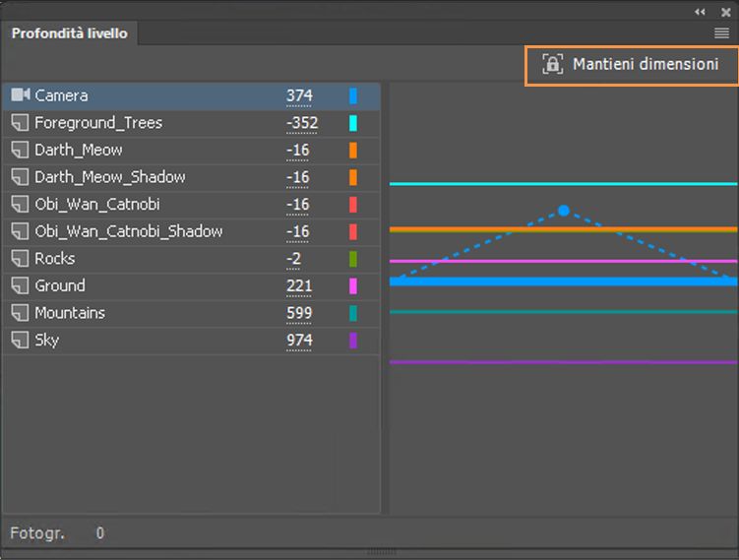Click the Sky depth value 974

click(299, 341)
